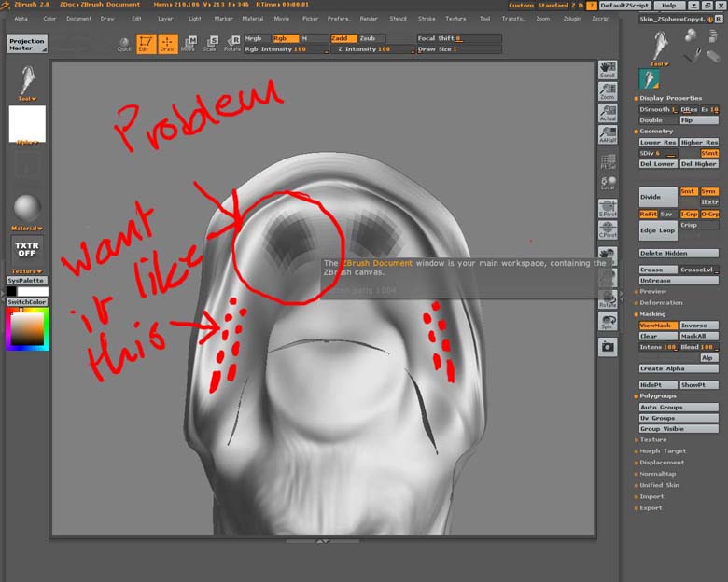Click the camera snapshot icon
This screenshot has width=728, height=582.
click(608, 347)
